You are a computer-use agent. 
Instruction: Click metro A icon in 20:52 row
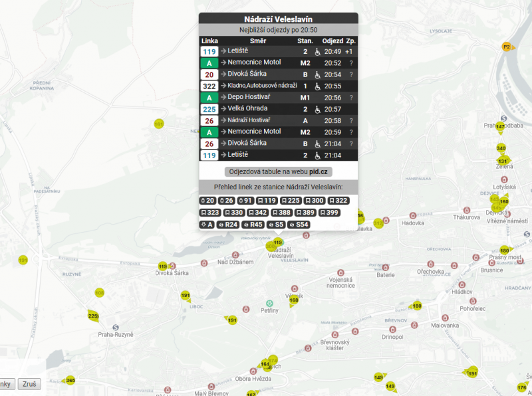pos(209,63)
